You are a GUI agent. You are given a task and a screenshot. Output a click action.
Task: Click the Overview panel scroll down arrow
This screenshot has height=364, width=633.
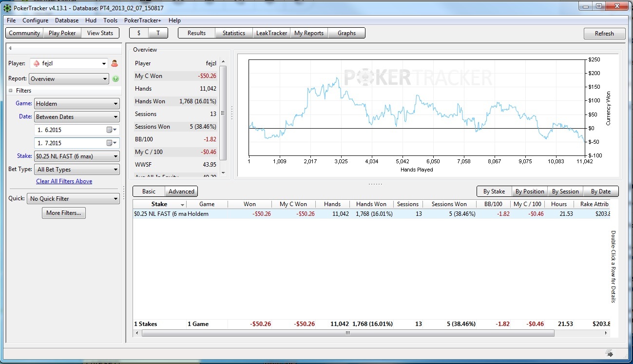223,173
